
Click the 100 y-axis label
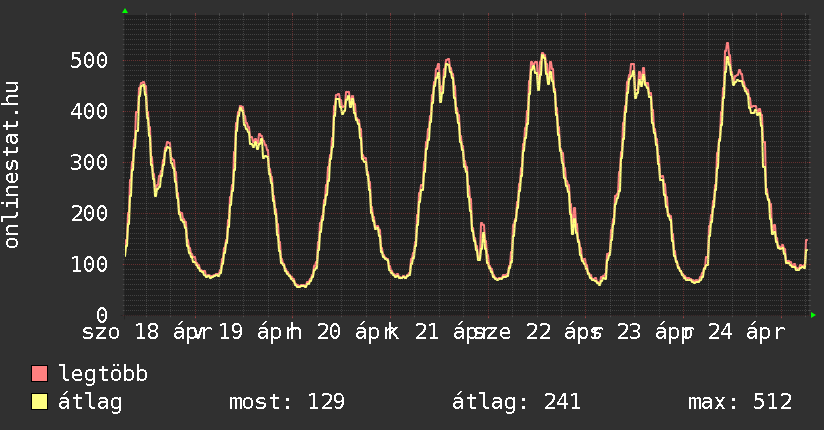[89, 265]
